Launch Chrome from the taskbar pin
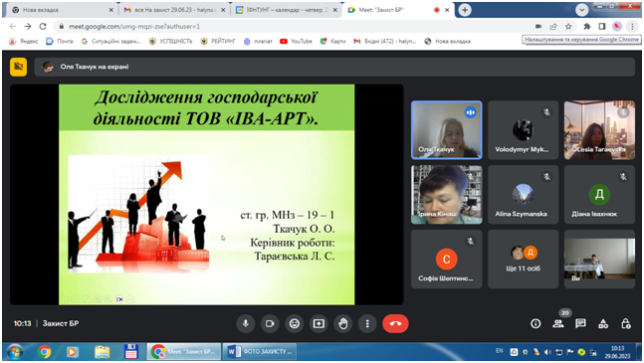Screen dimensions: 644x363 coord(45,352)
